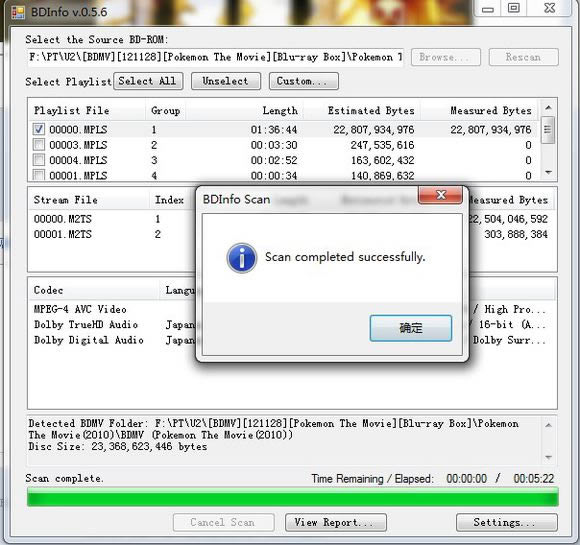The image size is (580, 545).
Task: Click the Select All playlists button
Action: click(x=148, y=81)
